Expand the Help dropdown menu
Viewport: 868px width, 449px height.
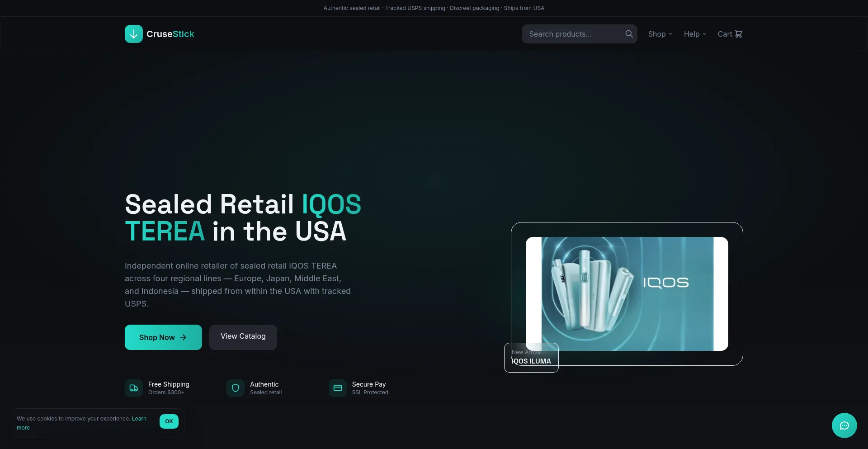(x=695, y=34)
